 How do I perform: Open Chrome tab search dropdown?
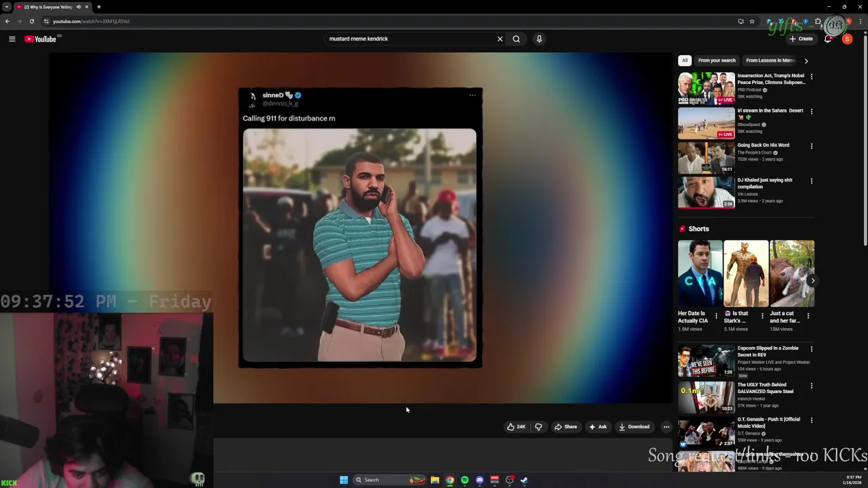(x=6, y=7)
